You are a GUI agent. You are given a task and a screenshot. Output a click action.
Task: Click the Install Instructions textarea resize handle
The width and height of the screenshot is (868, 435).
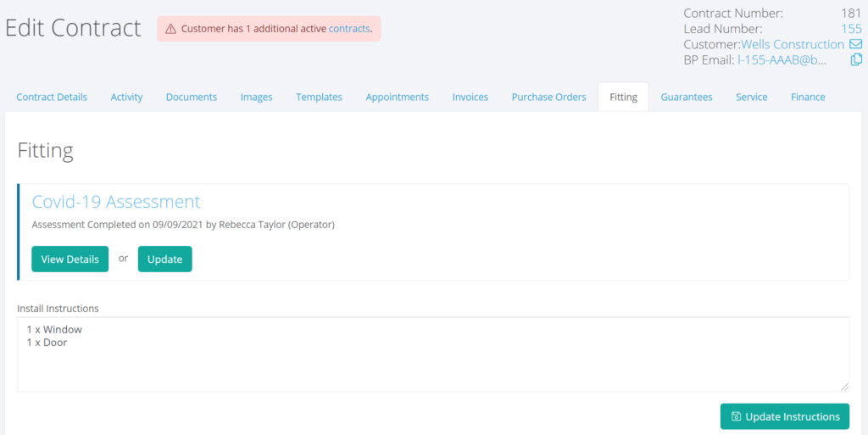(844, 387)
